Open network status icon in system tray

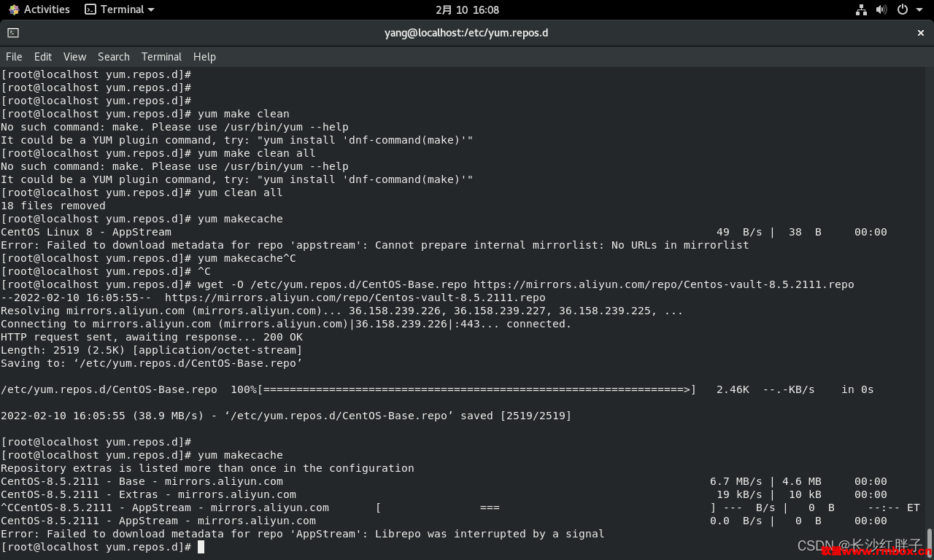tap(861, 9)
